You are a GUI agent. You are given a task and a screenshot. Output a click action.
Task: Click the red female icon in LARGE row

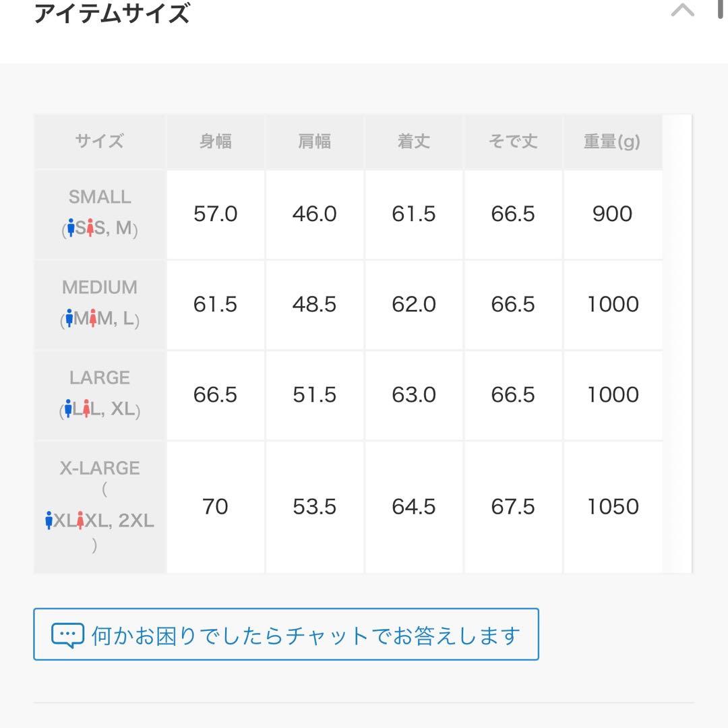coord(86,409)
